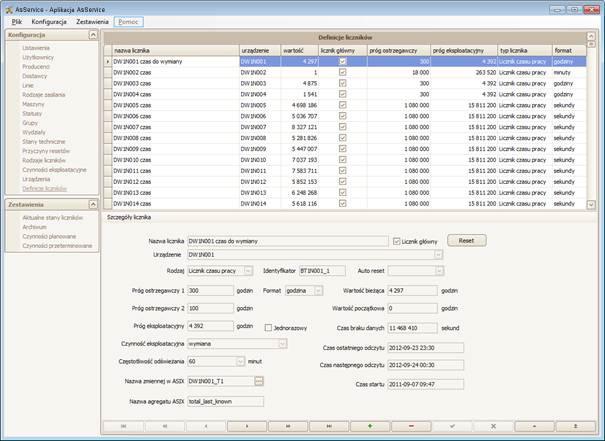Toggle licznik główny checkbox for DW1N011 row
The height and width of the screenshot is (441, 605).
click(342, 171)
